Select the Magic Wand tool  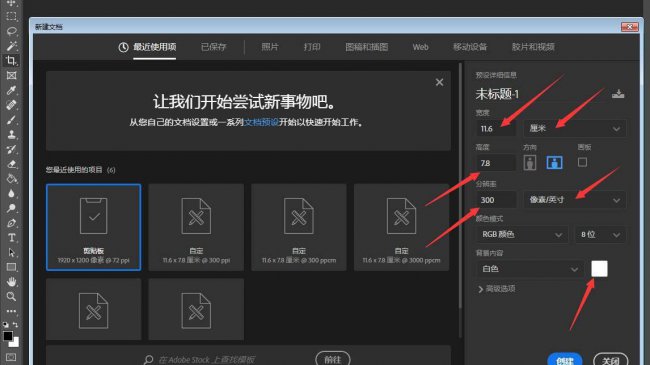click(x=11, y=46)
